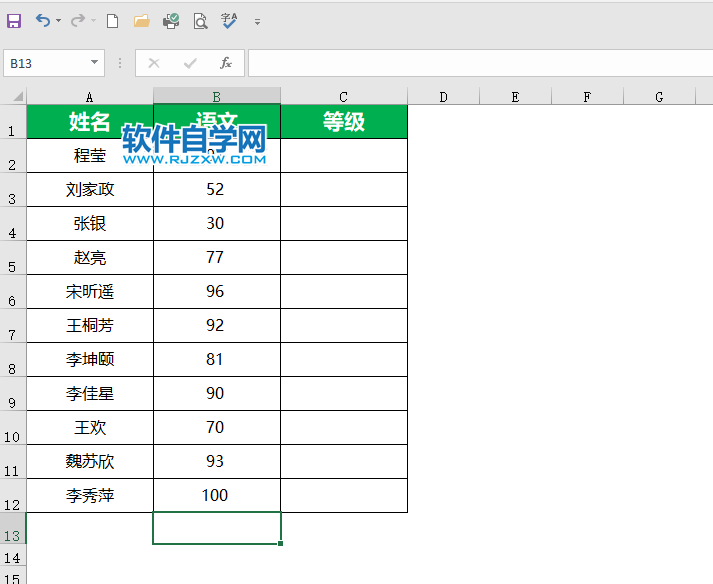Click the score cell 93
The image size is (713, 584).
[217, 462]
